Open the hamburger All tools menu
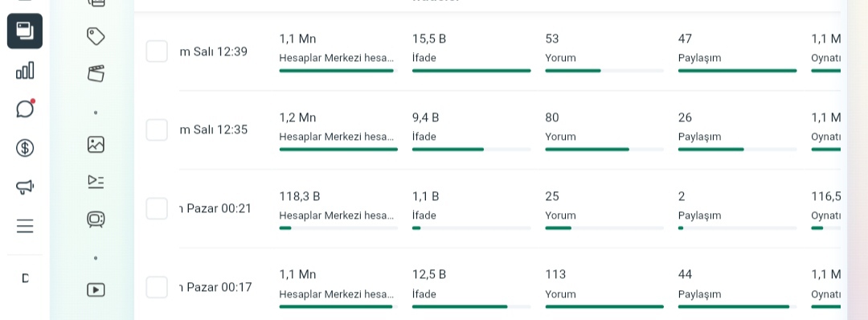This screenshot has height=320, width=868. click(25, 226)
